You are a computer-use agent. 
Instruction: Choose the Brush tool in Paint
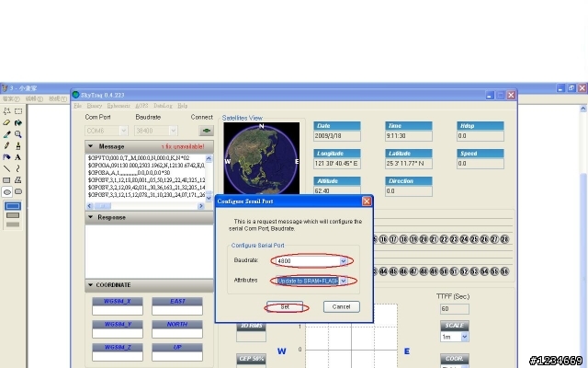[x=18, y=145]
